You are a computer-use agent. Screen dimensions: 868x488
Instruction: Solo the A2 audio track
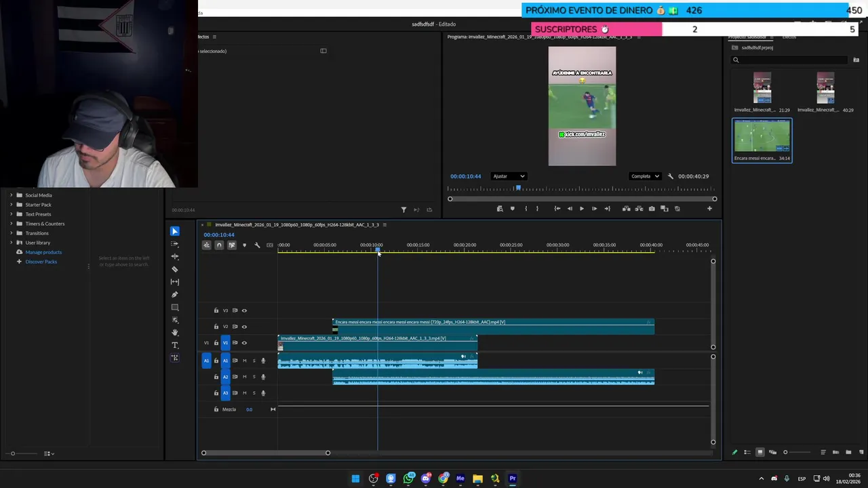pyautogui.click(x=254, y=377)
